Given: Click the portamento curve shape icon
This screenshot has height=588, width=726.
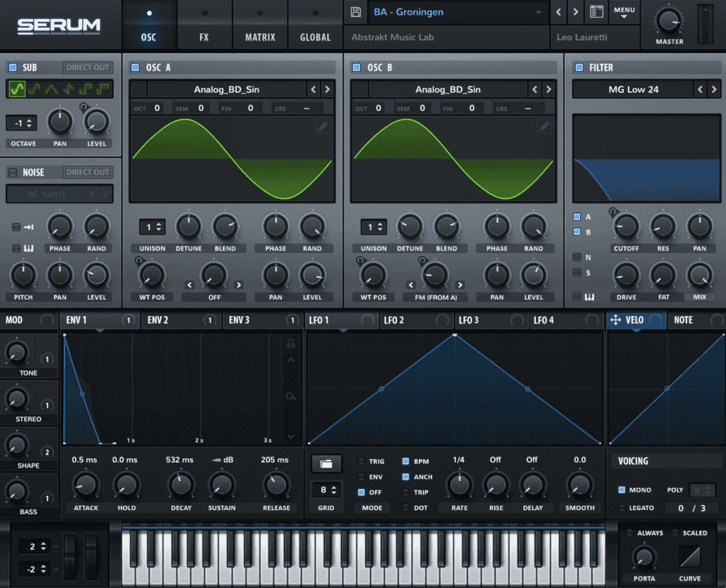Looking at the screenshot, I should (689, 556).
